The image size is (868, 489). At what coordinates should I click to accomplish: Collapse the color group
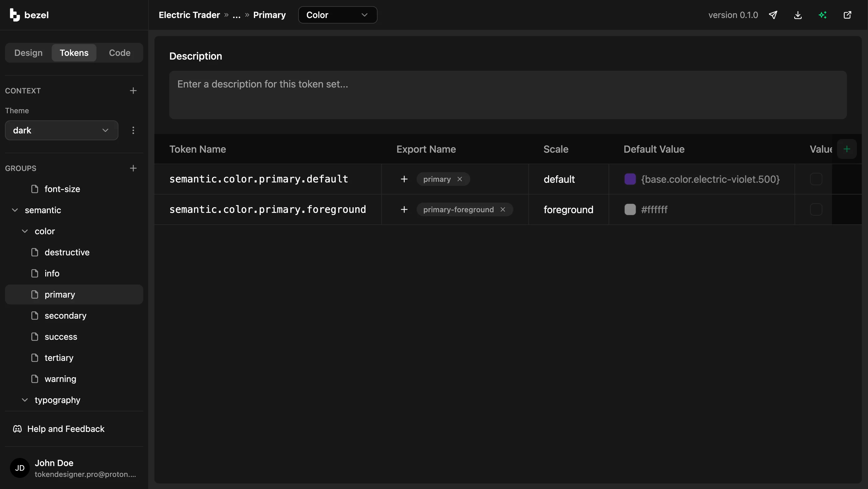(x=24, y=231)
